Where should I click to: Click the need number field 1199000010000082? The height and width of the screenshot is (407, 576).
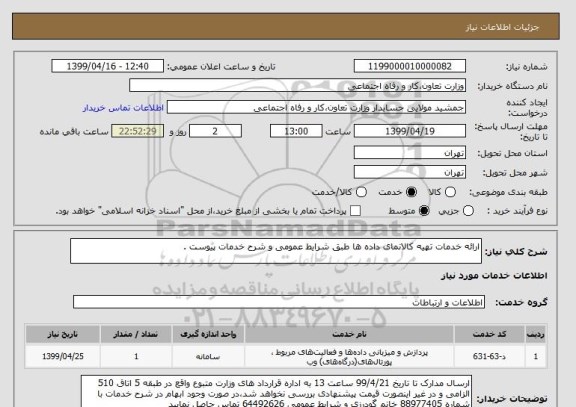click(410, 66)
